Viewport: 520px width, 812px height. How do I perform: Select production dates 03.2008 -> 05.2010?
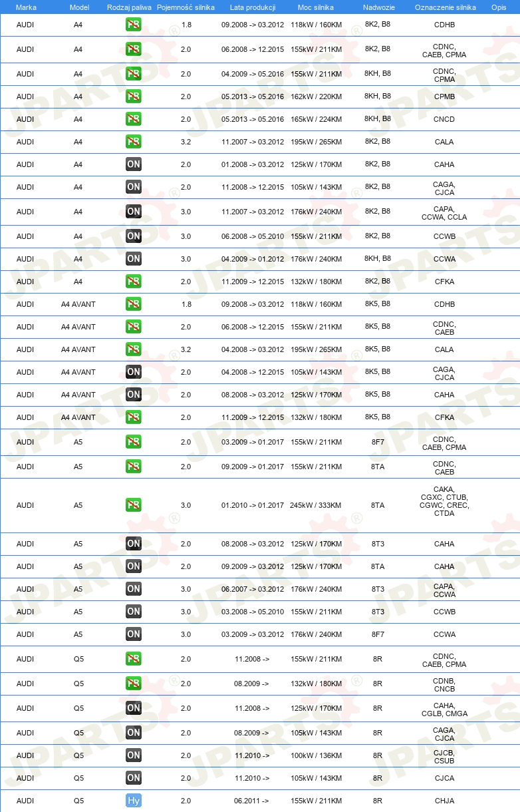pyautogui.click(x=253, y=612)
